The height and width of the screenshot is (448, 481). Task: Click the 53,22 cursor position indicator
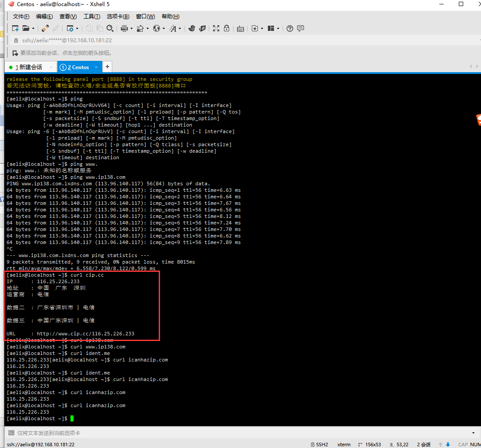point(399,445)
